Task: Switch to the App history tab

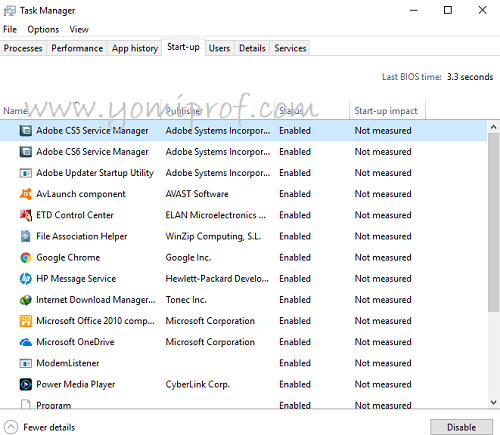Action: coord(135,48)
